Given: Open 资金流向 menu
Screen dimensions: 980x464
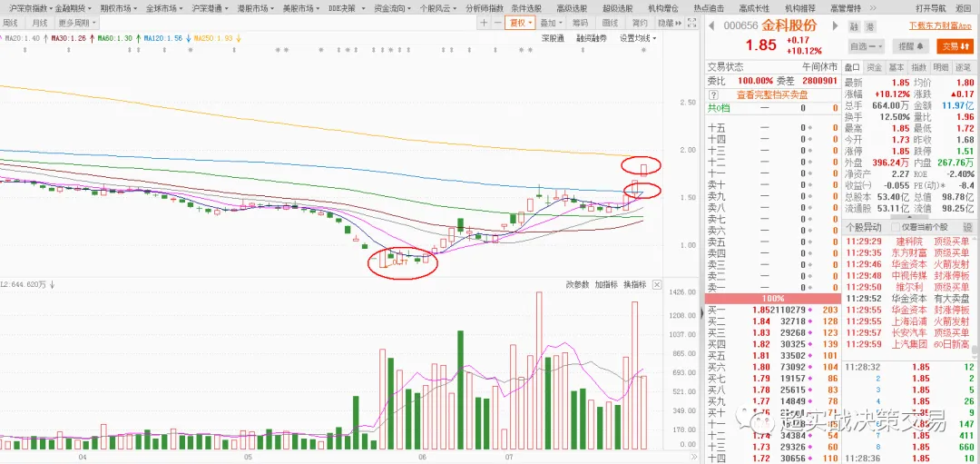Looking at the screenshot, I should pos(393,8).
